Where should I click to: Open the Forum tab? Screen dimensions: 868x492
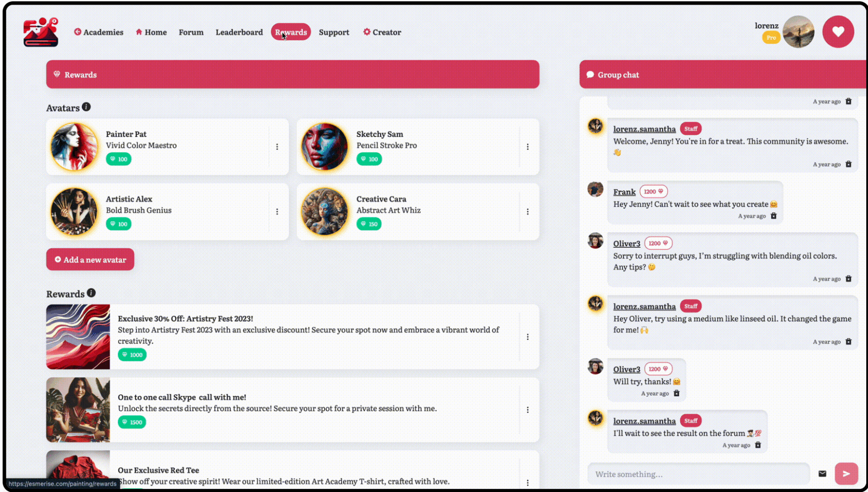point(191,32)
